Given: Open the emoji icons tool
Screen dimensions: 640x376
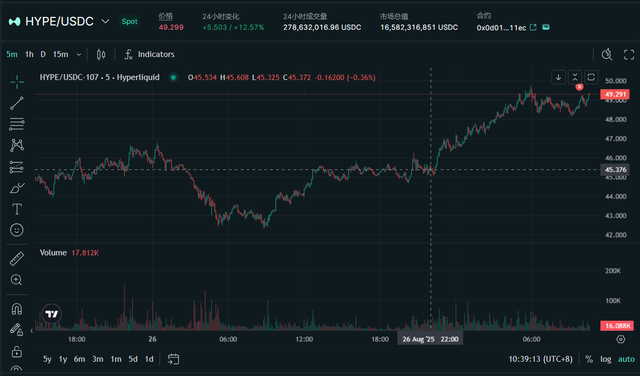Looking at the screenshot, I should (17, 230).
